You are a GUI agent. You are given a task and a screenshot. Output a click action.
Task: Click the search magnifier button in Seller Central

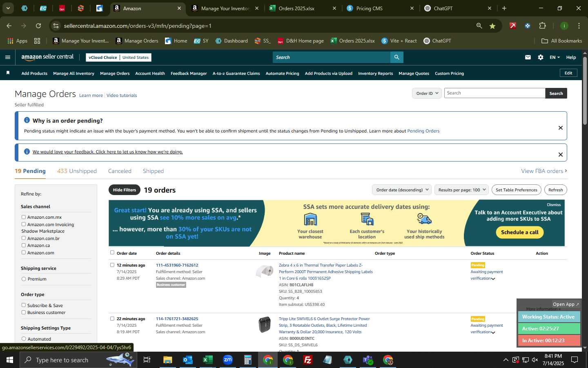[x=396, y=57]
